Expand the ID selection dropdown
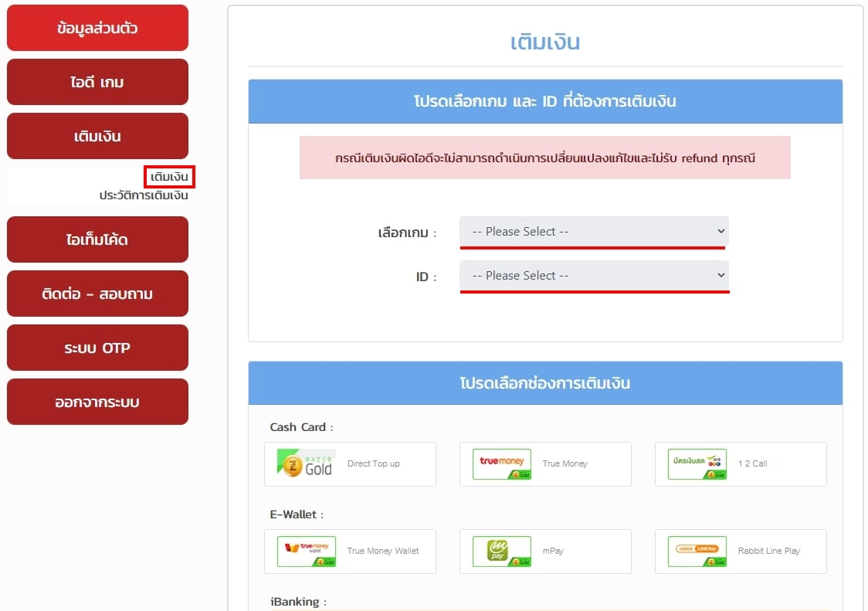 pyautogui.click(x=593, y=276)
